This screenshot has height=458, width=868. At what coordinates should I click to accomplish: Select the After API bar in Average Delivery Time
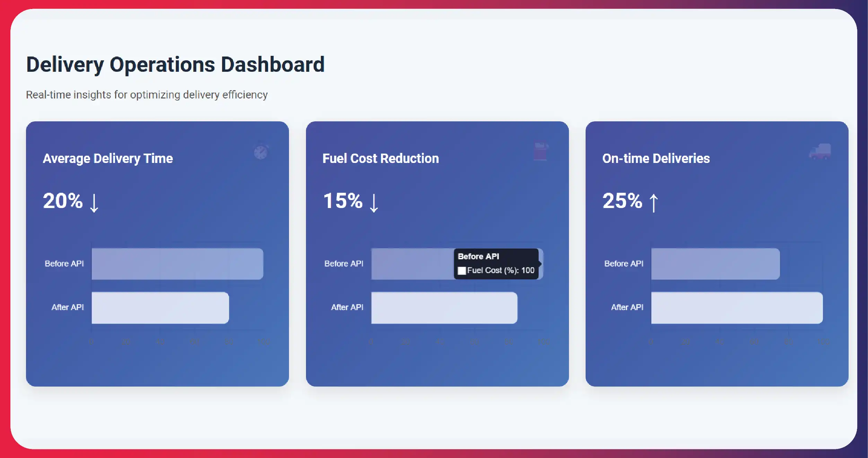pos(160,308)
